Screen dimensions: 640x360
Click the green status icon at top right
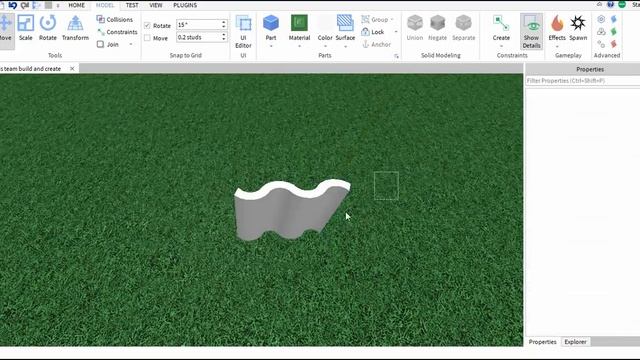622,4
